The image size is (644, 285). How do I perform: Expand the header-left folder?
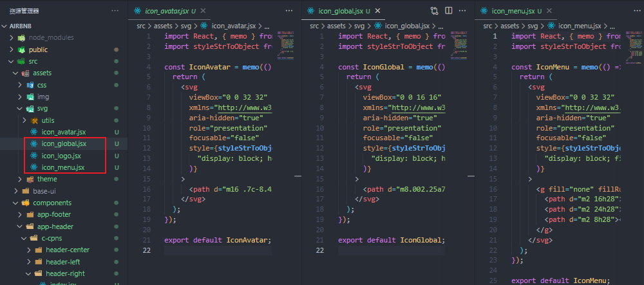pyautogui.click(x=28, y=262)
